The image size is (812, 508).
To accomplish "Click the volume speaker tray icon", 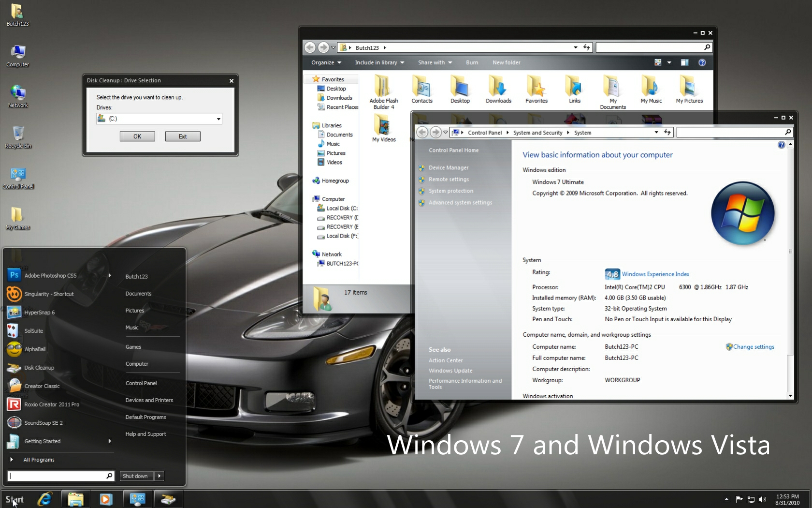I will (763, 499).
